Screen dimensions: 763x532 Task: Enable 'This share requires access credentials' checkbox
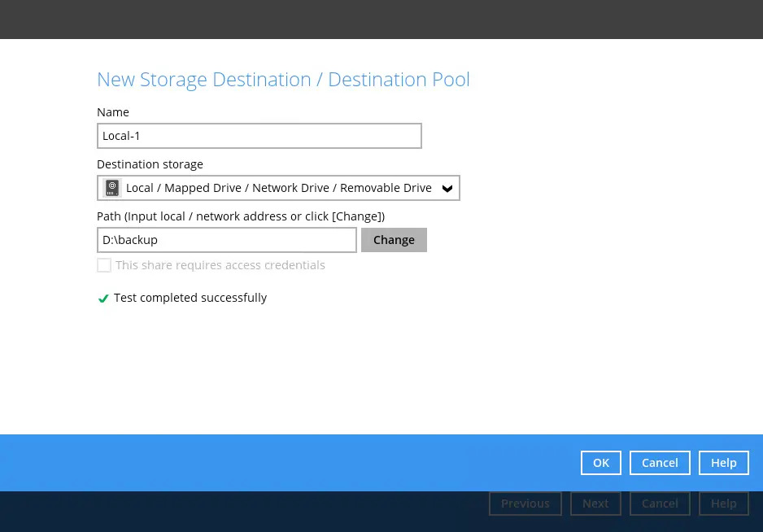(x=104, y=265)
